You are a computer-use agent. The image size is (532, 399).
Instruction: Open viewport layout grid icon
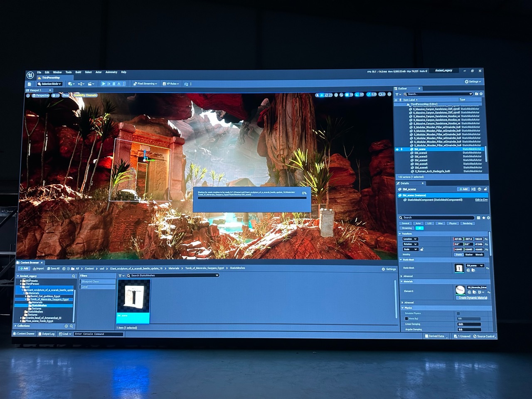(389, 94)
